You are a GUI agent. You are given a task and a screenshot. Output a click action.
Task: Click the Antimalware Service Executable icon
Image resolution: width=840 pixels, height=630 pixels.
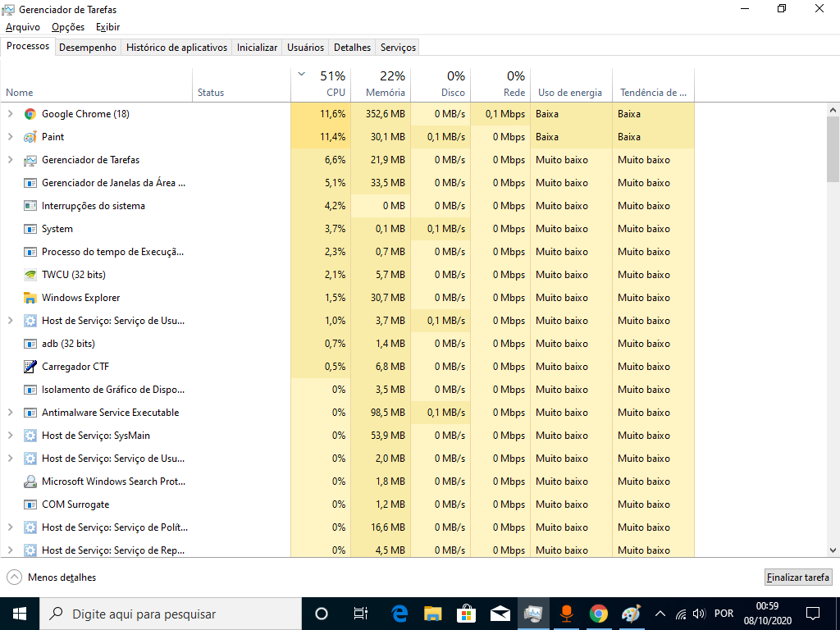pyautogui.click(x=30, y=413)
